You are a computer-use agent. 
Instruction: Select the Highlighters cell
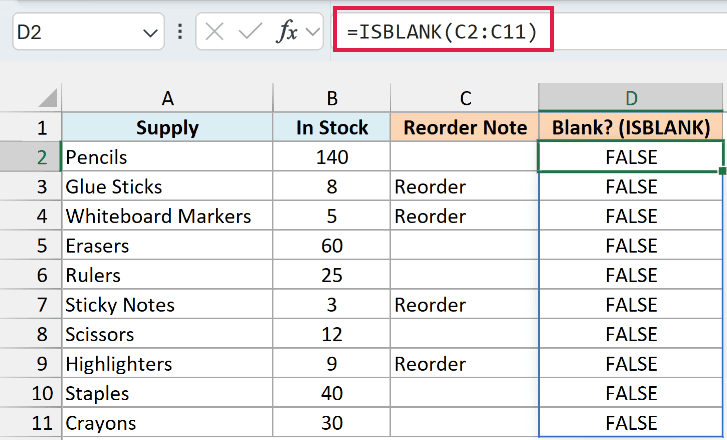(167, 364)
